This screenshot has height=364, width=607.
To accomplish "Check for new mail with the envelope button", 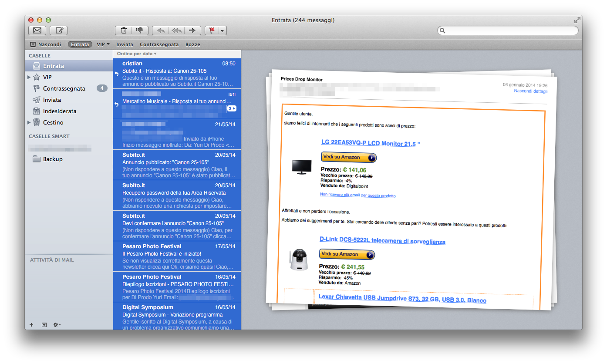I will point(37,30).
